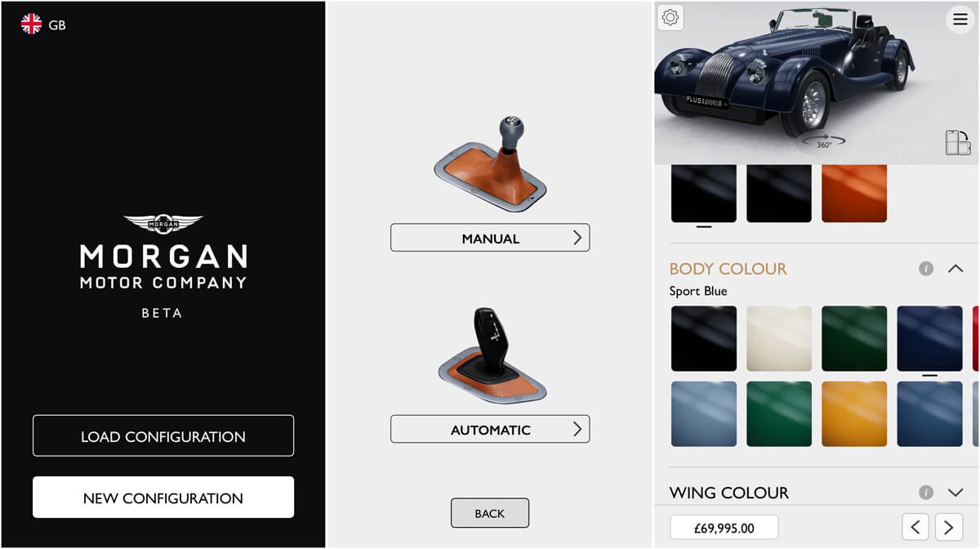Screen dimensions: 980x549
Task: Go to next configuration step arrow
Action: 949,528
